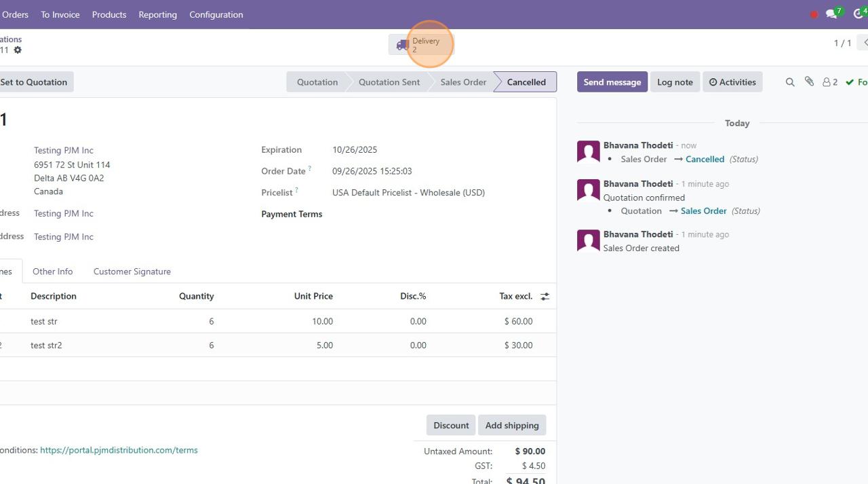Click the red recording dot icon
Viewport: 868px width, 484px height.
(x=814, y=14)
